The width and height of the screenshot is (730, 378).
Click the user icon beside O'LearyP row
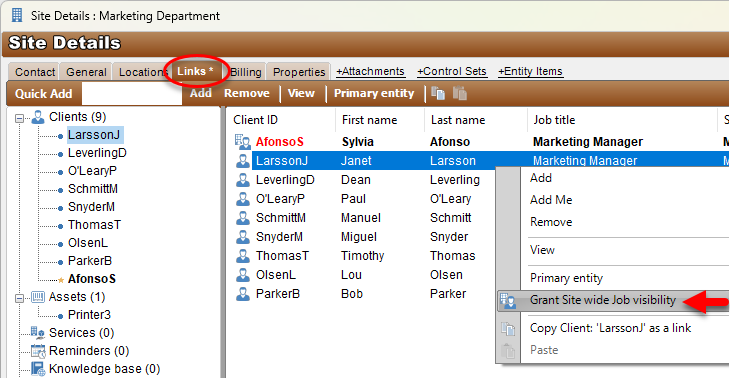point(242,199)
